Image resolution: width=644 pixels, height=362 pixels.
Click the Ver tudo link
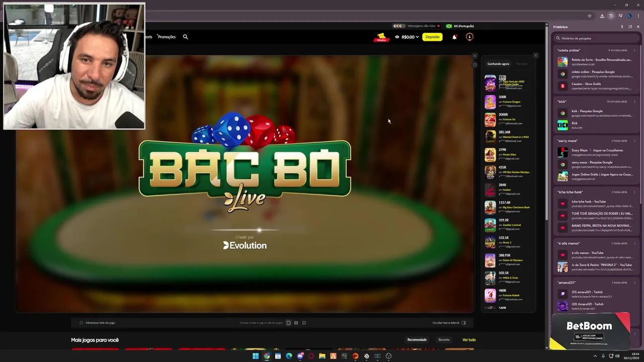pyautogui.click(x=469, y=340)
